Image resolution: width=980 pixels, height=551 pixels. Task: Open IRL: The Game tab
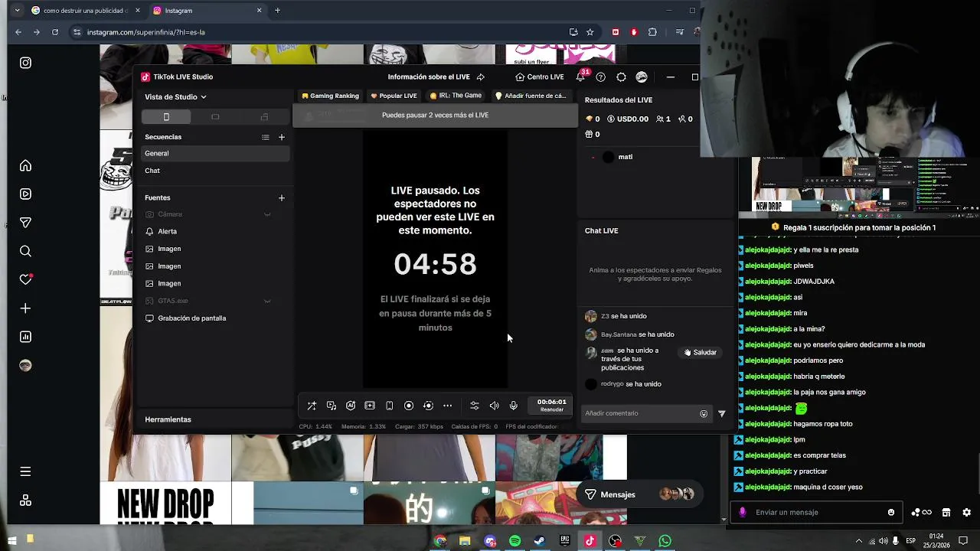[456, 96]
